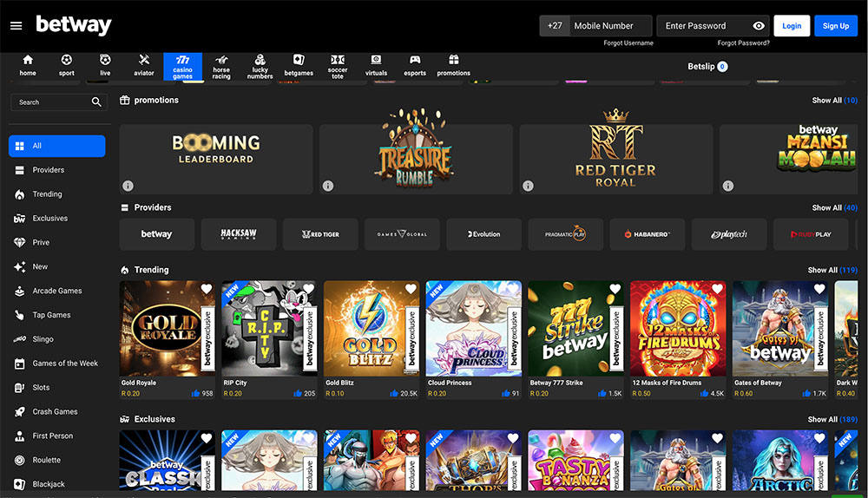Open Red Tiger Royal info icon
This screenshot has width=868, height=498.
point(528,186)
